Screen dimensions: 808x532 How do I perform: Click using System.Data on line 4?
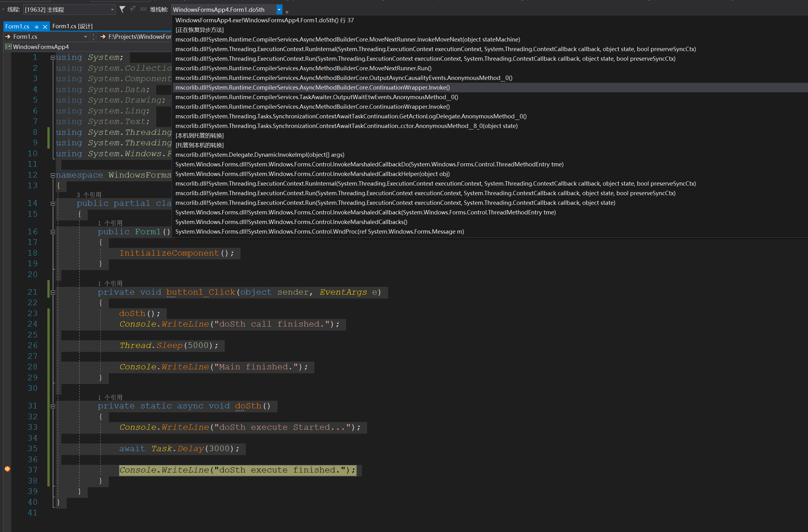[x=103, y=90]
